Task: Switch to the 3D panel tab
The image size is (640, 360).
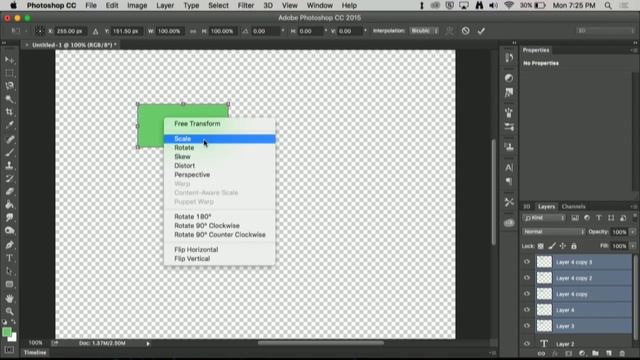Action: coord(527,207)
